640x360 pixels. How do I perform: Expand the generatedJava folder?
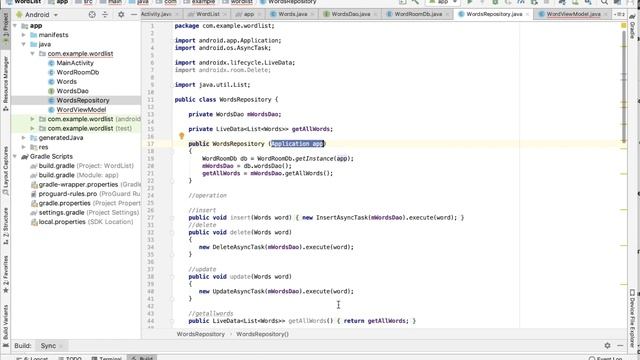pos(24,138)
